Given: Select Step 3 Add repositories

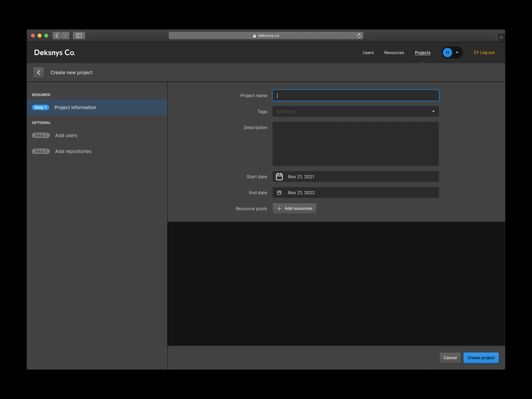Looking at the screenshot, I should tap(73, 151).
